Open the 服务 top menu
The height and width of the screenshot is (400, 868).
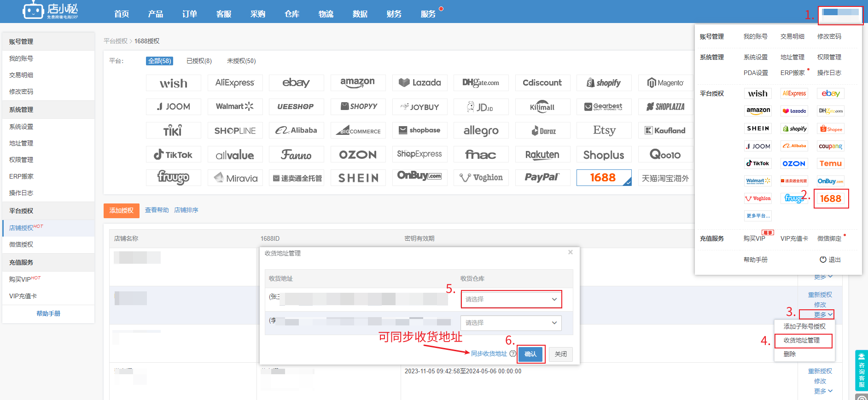(x=428, y=14)
